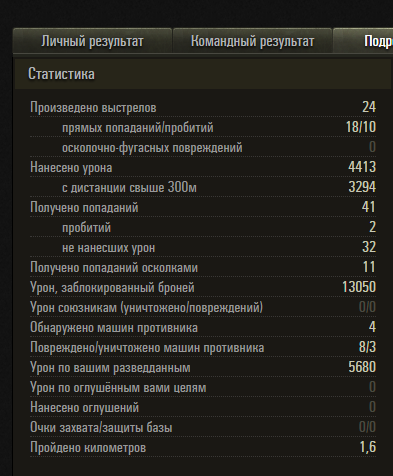Image resolution: width=393 pixels, height=476 pixels.
Task: Select Урон по вашим разведданным label
Action: 110,368
